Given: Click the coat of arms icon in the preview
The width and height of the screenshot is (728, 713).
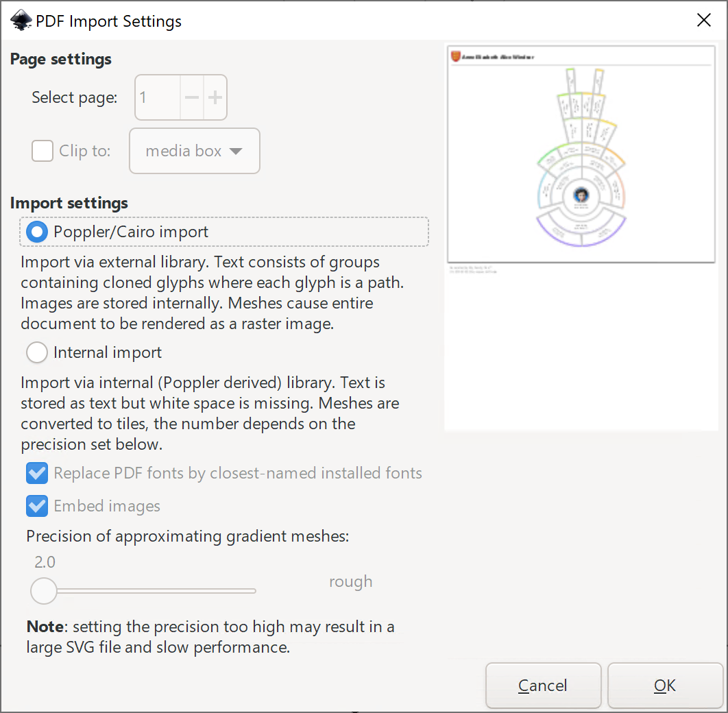Looking at the screenshot, I should coord(454,56).
